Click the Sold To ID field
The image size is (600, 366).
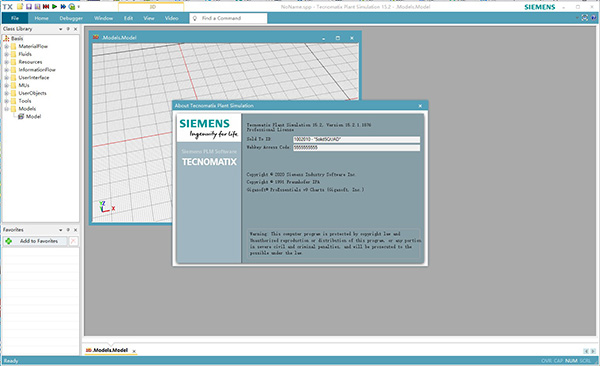[x=356, y=139]
